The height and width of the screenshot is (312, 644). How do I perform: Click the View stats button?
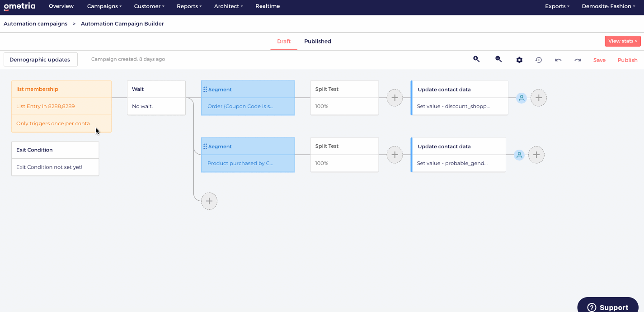pyautogui.click(x=623, y=41)
